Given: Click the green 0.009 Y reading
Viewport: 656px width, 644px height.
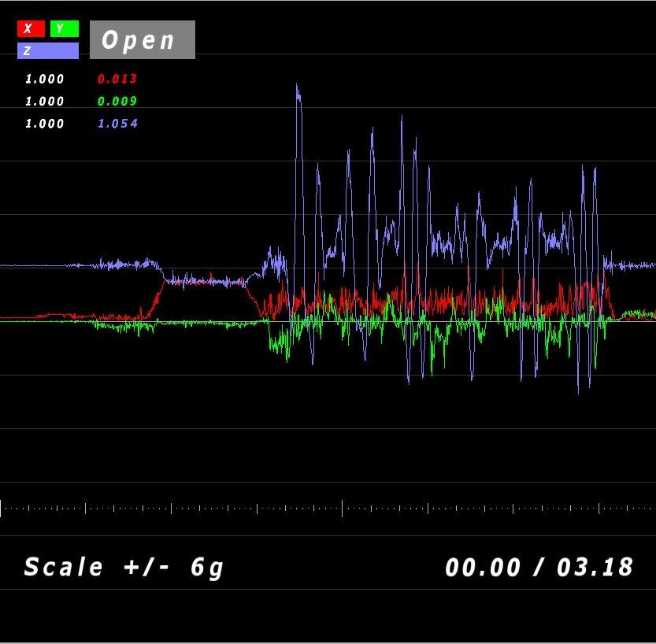Looking at the screenshot, I should pyautogui.click(x=117, y=101).
